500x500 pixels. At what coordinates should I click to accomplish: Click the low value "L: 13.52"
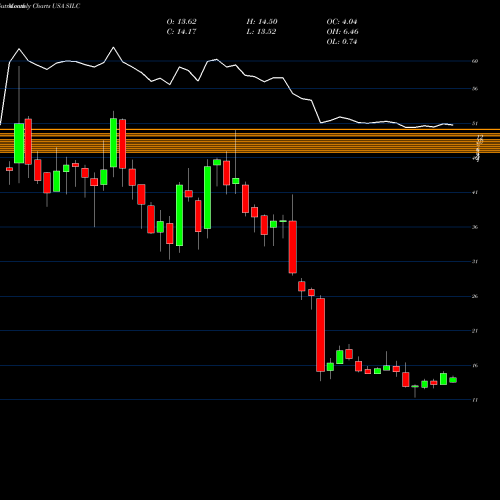pos(261,32)
